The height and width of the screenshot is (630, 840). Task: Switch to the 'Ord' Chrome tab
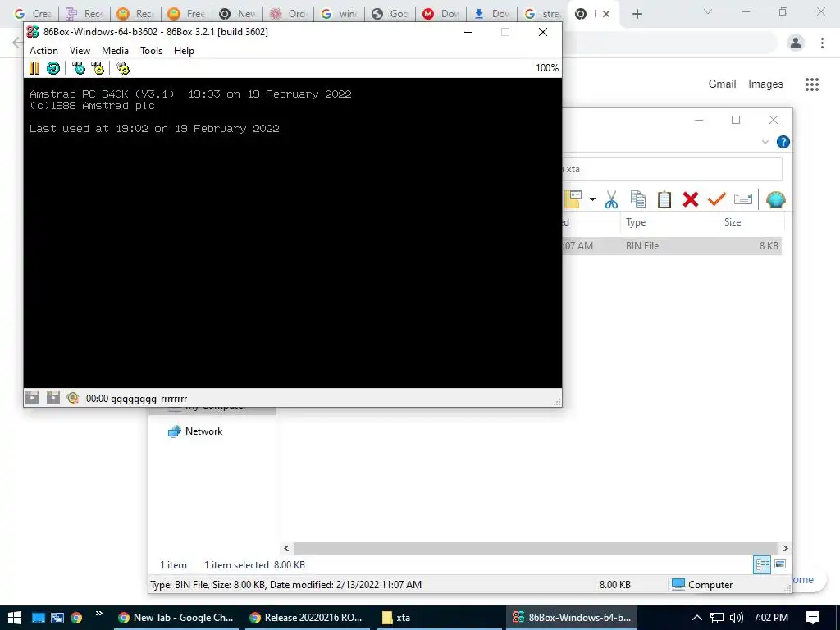pyautogui.click(x=290, y=14)
